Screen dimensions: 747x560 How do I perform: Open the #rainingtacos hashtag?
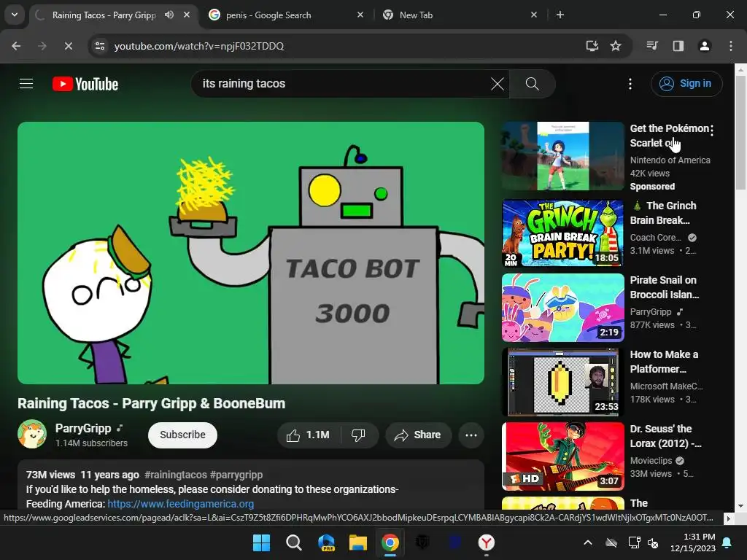pyautogui.click(x=176, y=475)
